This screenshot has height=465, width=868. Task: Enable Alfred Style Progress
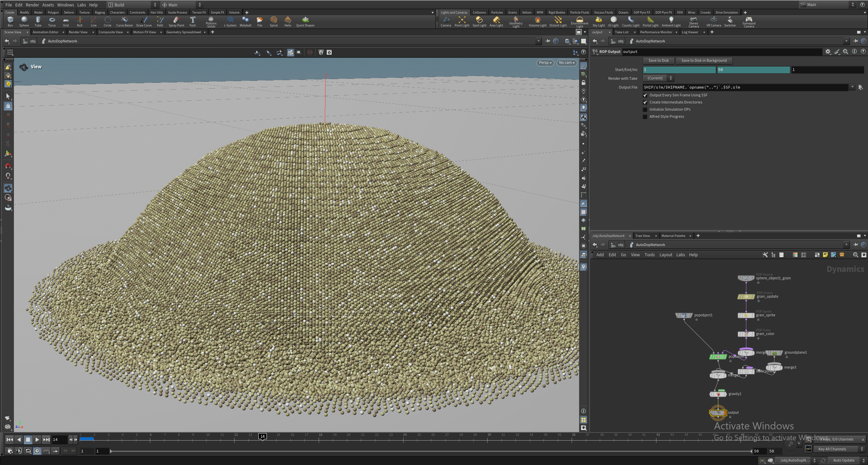click(x=645, y=116)
